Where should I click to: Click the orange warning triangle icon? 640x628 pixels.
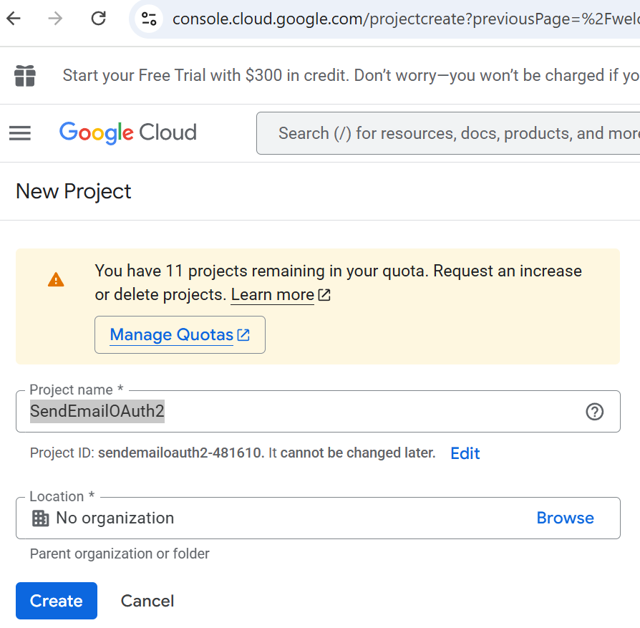(56, 280)
